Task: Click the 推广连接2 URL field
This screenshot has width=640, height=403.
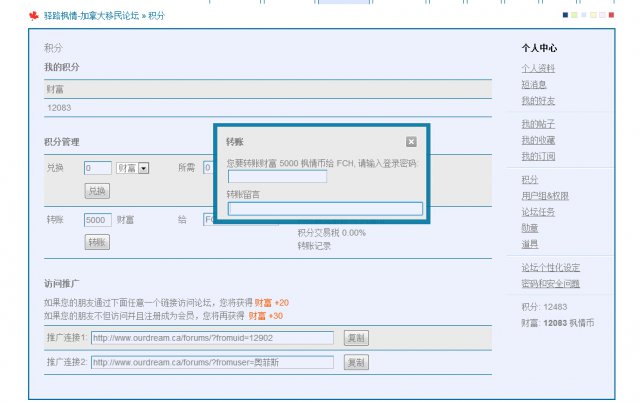Action: (212, 362)
